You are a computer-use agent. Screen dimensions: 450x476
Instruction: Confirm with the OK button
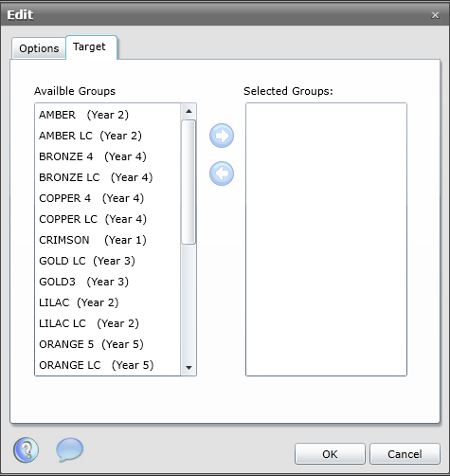tap(330, 454)
